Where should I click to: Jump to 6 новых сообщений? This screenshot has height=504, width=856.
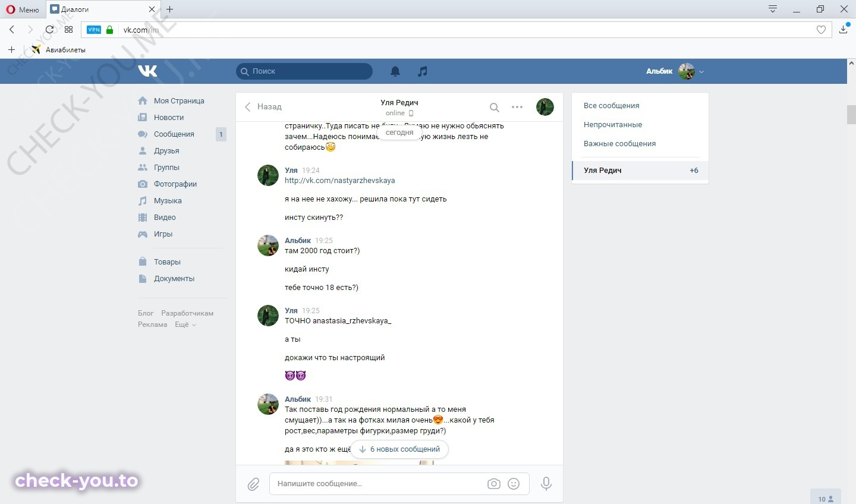(x=399, y=449)
